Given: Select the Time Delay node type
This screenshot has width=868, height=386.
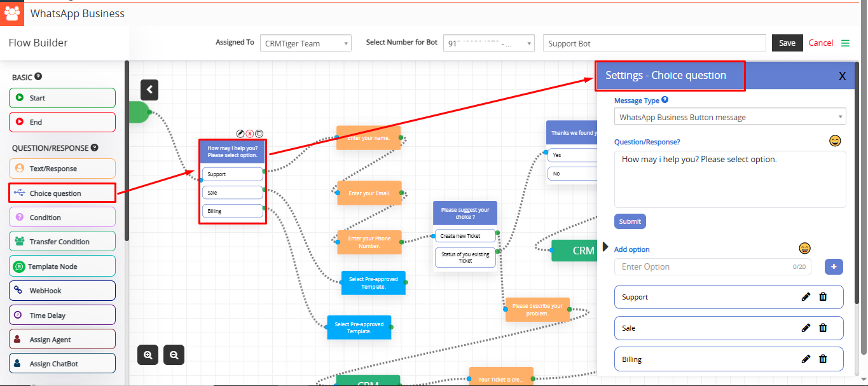Looking at the screenshot, I should coord(62,315).
